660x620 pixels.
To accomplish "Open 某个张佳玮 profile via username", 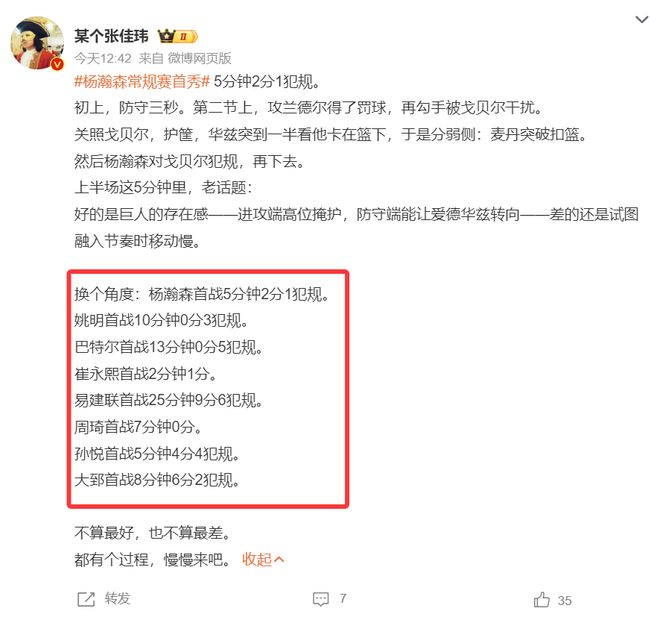I will pyautogui.click(x=112, y=36).
